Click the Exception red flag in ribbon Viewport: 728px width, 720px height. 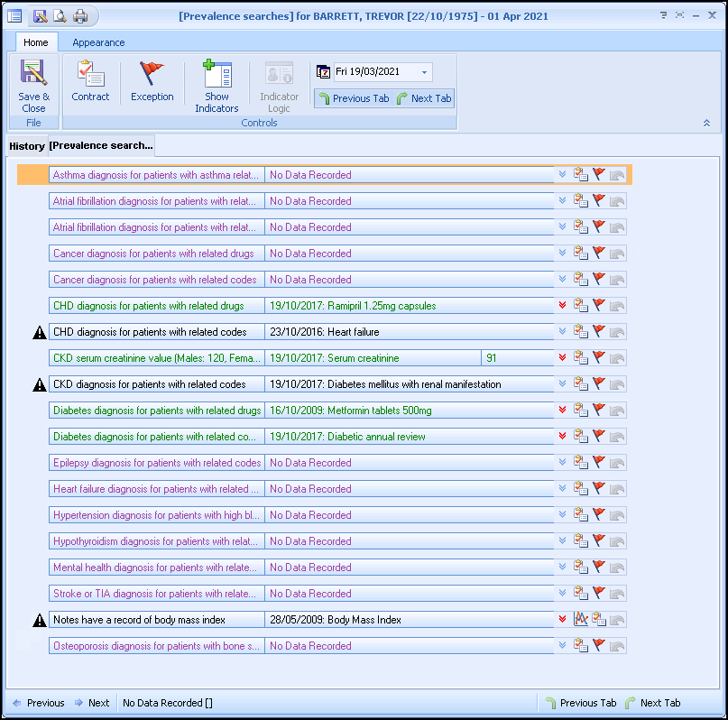[x=152, y=76]
